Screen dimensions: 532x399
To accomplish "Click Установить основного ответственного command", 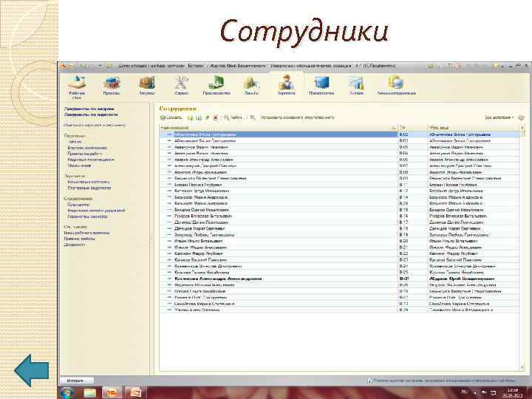I will [x=297, y=117].
